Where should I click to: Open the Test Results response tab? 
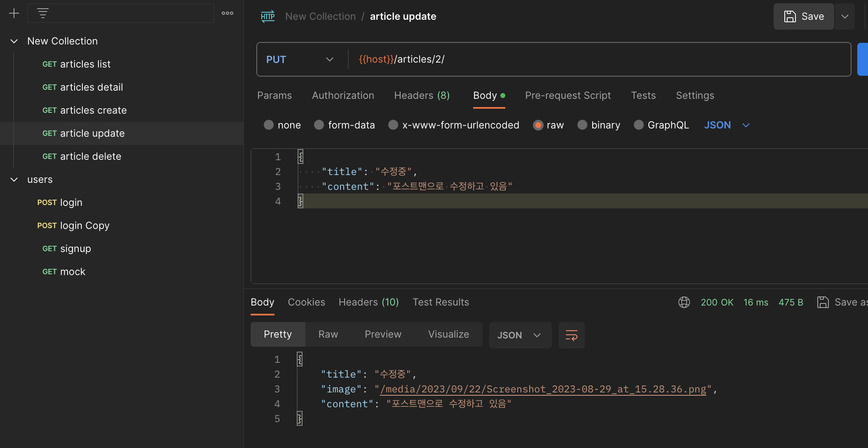[x=441, y=302]
